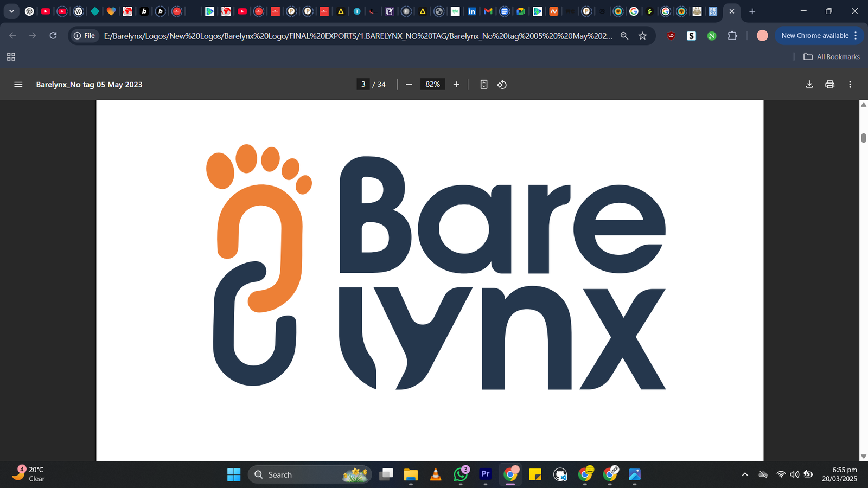Open GitHub Desktop from the taskbar
The height and width of the screenshot is (488, 868).
pyautogui.click(x=560, y=474)
